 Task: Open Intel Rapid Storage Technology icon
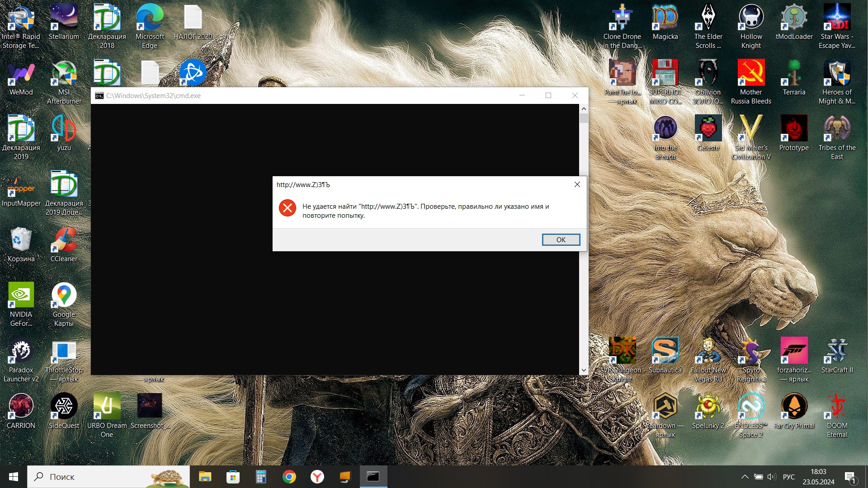(x=21, y=26)
